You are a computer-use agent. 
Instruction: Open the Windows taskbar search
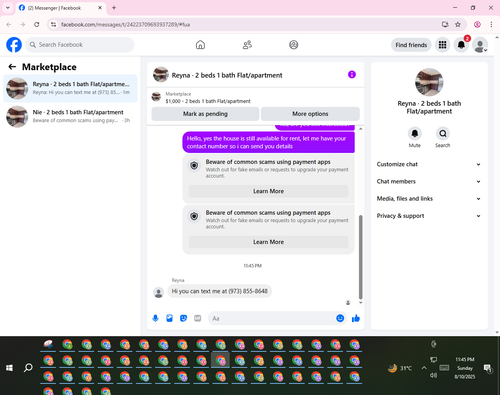point(28,368)
